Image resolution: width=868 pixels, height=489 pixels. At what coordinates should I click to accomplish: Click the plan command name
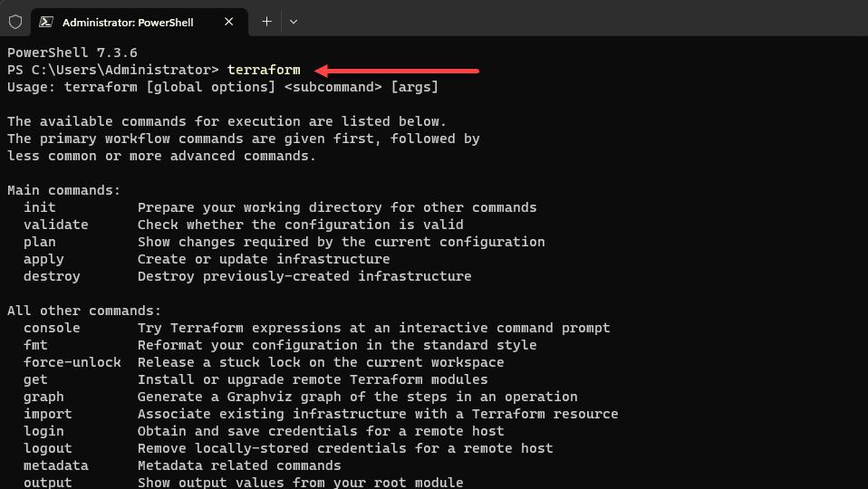[40, 242]
